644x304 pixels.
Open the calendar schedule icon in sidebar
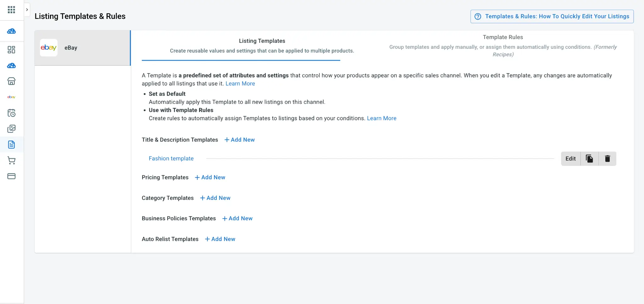pyautogui.click(x=11, y=113)
